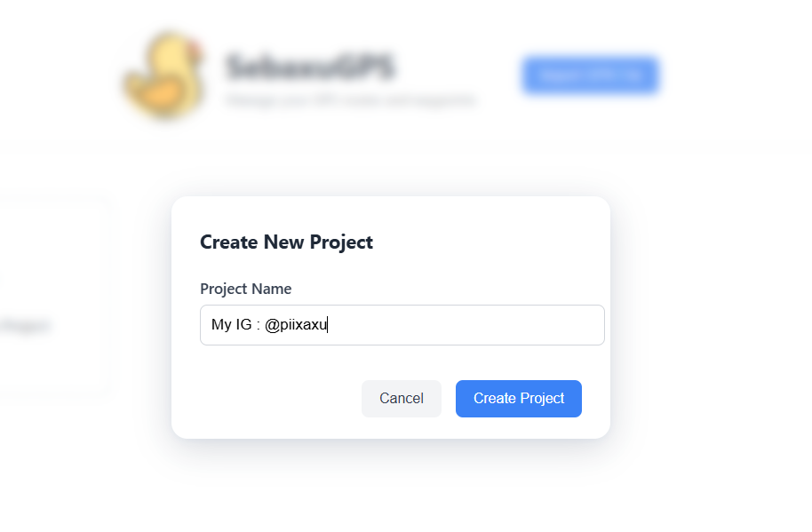Click the Project Name label
Viewport: 812px width, 532px height.
(x=245, y=289)
